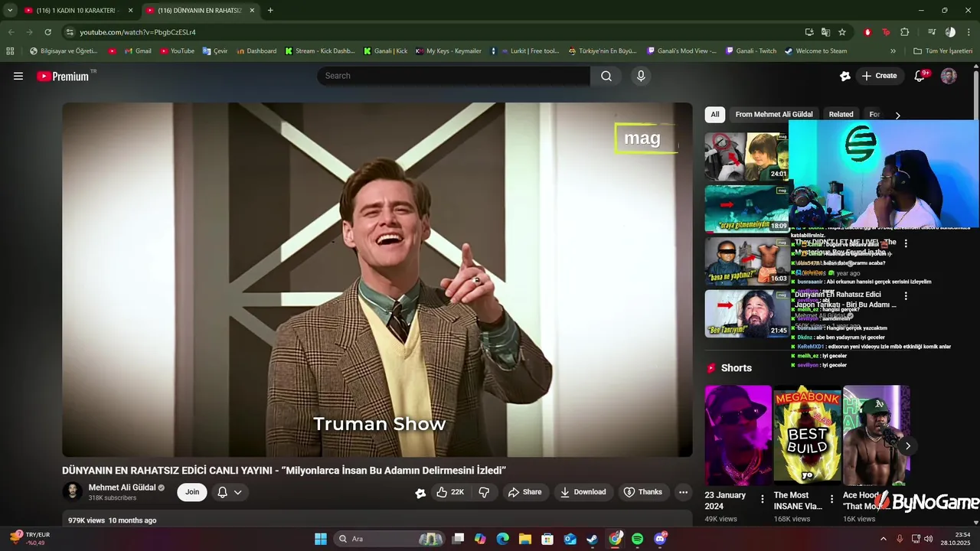Open the apps grid in bookmarks bar
Screen dimensions: 980x551
click(x=10, y=51)
